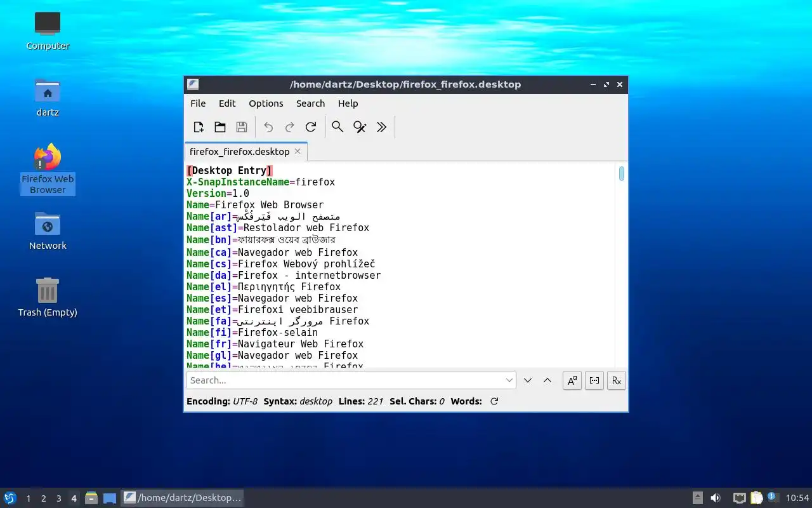Close the firefox_firefox.desktop tab

pos(298,151)
